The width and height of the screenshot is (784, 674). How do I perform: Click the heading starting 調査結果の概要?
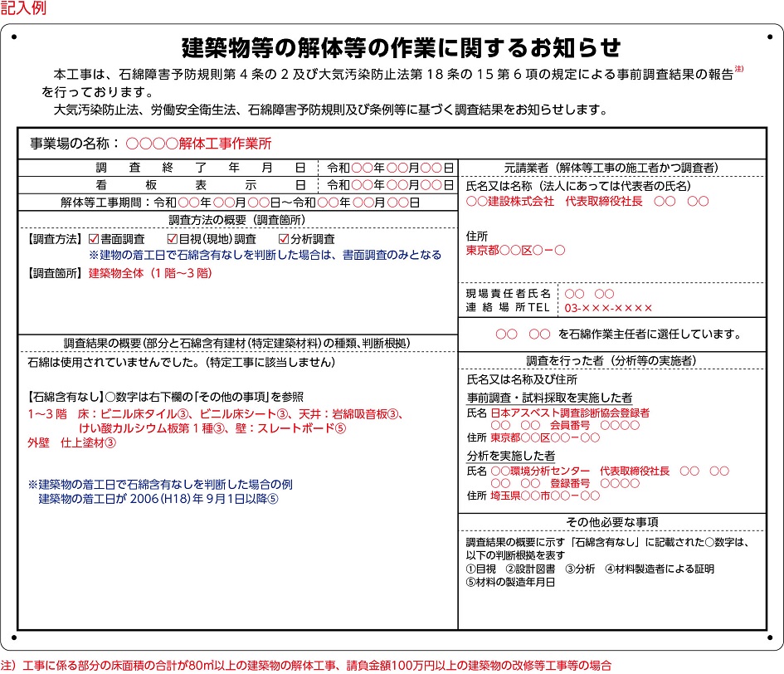click(237, 344)
